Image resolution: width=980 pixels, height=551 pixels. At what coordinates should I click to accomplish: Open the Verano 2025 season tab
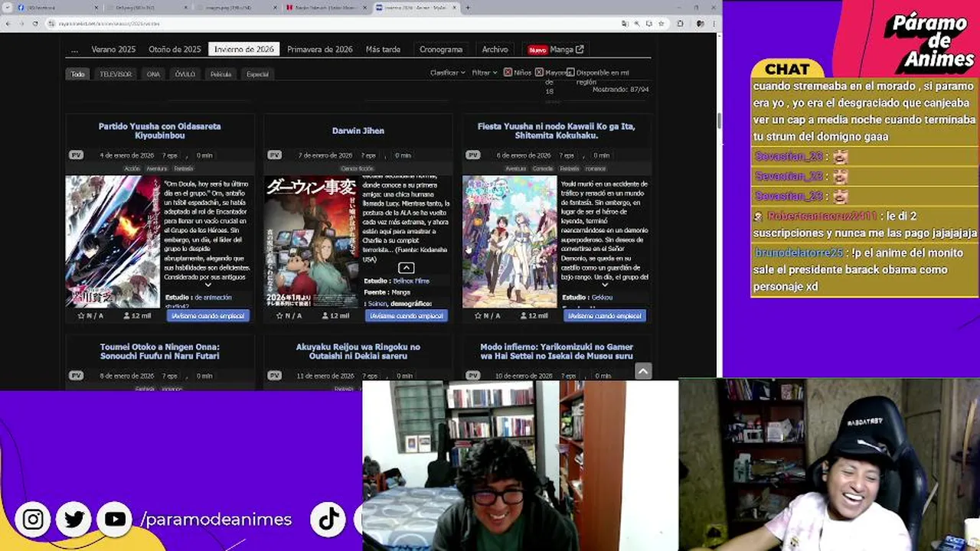pos(113,49)
